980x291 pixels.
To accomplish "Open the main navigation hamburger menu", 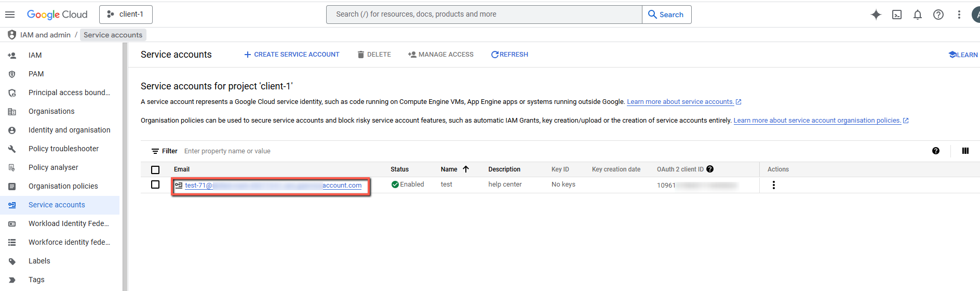I will pyautogui.click(x=10, y=15).
